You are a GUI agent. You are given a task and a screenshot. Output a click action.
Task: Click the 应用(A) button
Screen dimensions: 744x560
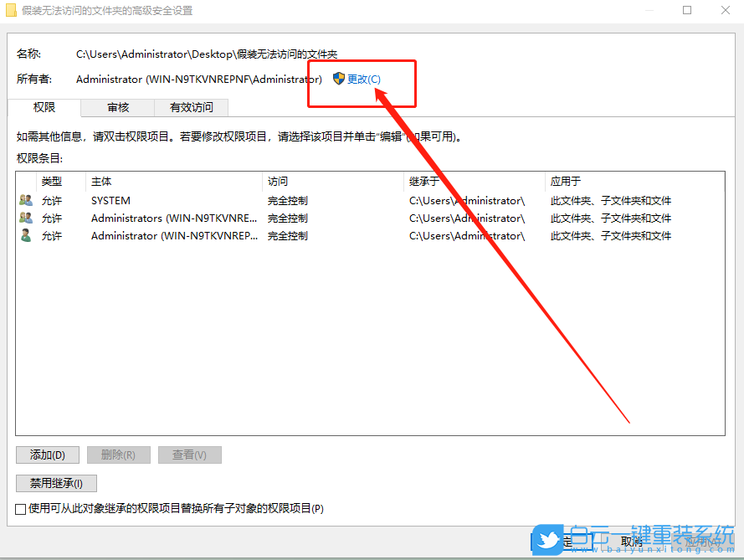coord(700,542)
